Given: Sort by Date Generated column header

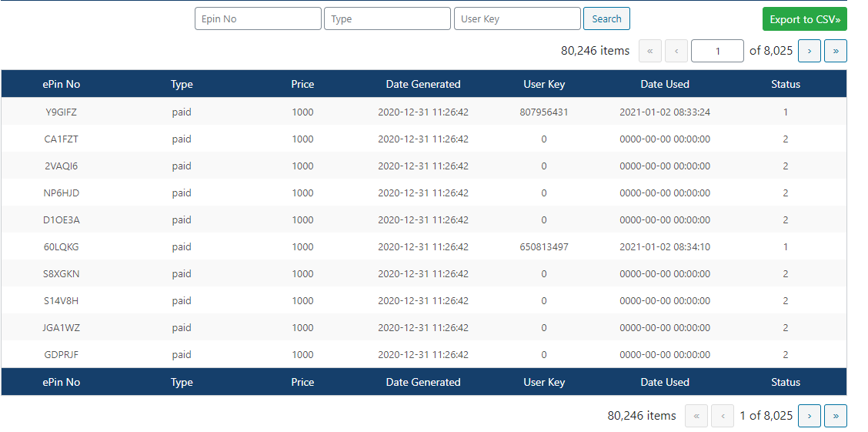Looking at the screenshot, I should (423, 84).
